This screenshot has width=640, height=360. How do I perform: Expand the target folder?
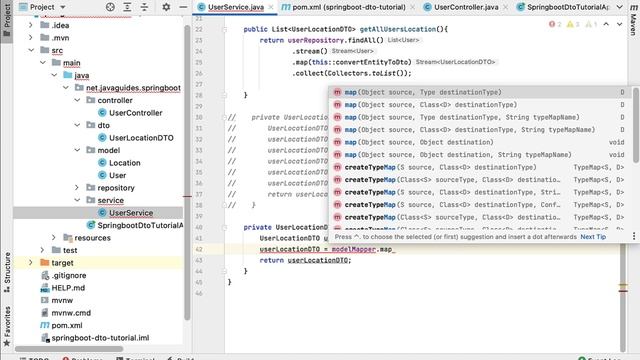point(31,263)
